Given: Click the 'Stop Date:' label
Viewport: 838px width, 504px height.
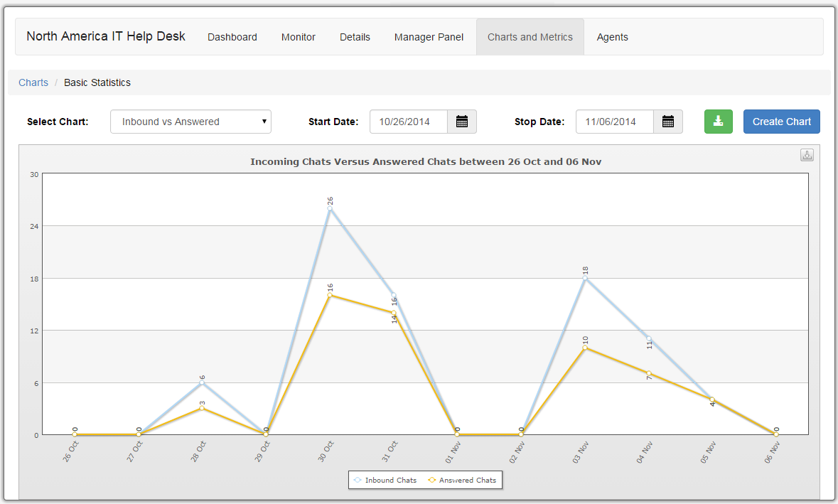Looking at the screenshot, I should pos(539,122).
